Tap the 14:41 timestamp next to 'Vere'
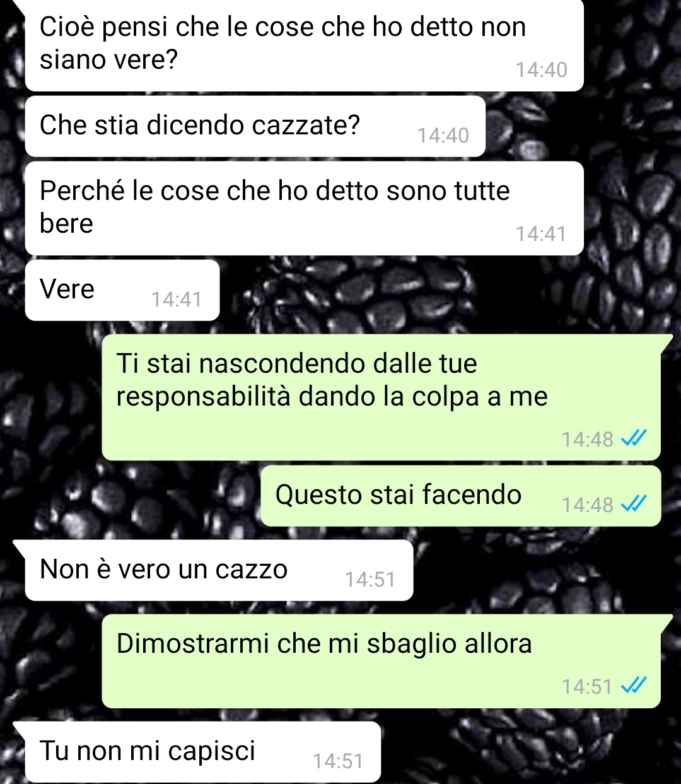681x784 pixels. (x=177, y=300)
